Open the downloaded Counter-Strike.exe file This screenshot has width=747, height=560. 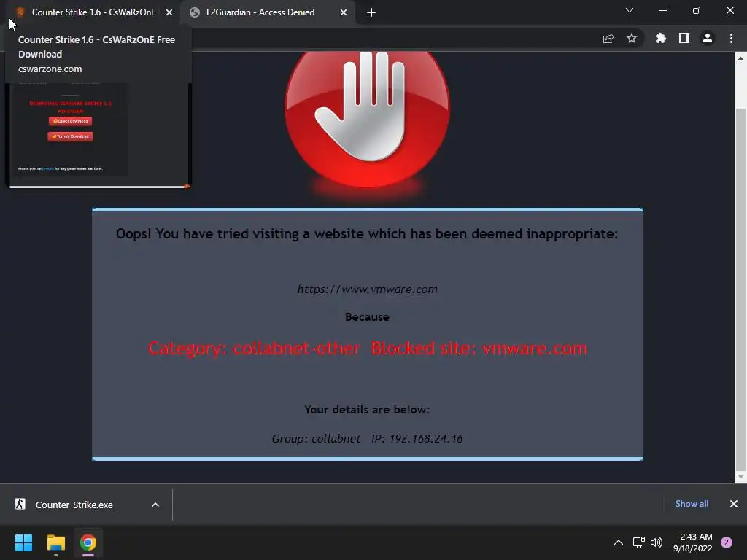tap(74, 505)
